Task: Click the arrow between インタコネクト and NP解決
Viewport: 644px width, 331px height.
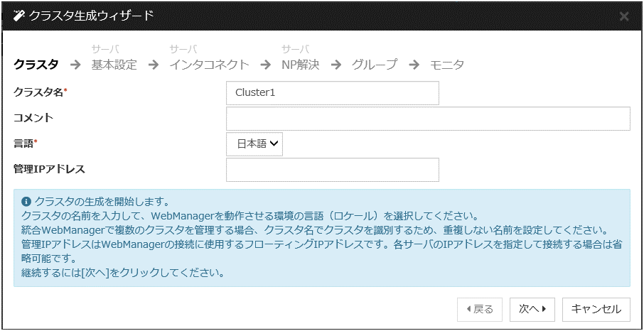Action: [266, 65]
